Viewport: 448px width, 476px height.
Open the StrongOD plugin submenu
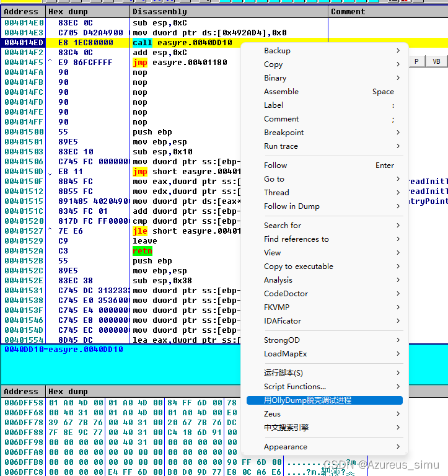(325, 340)
